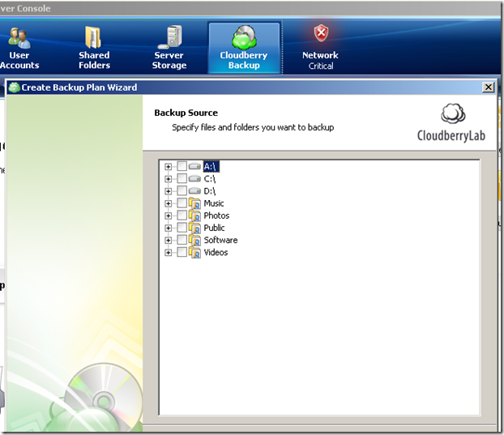Select the Videos folder checkbox
This screenshot has height=435, width=504.
tap(182, 252)
